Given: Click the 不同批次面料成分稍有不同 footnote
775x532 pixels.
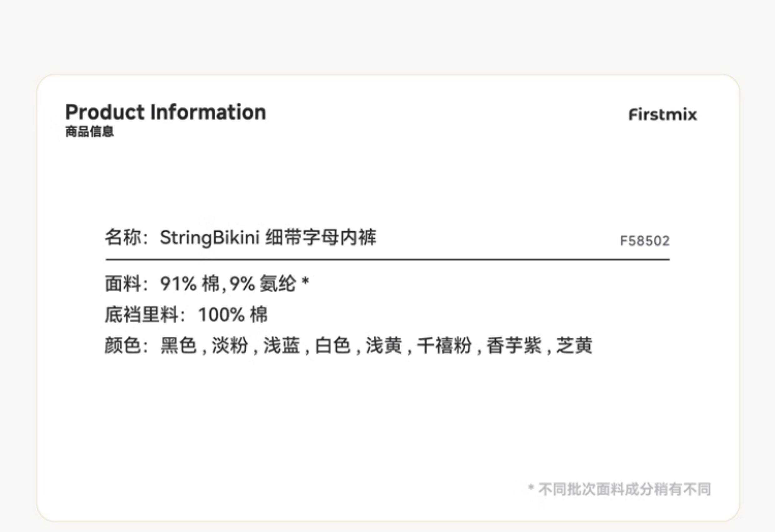Looking at the screenshot, I should [x=624, y=489].
